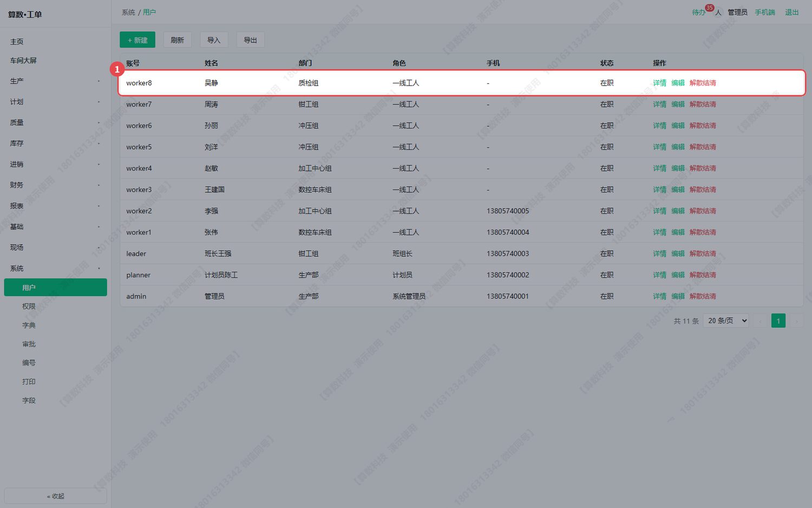
Task: Open 详情 for worker8
Action: pyautogui.click(x=659, y=83)
